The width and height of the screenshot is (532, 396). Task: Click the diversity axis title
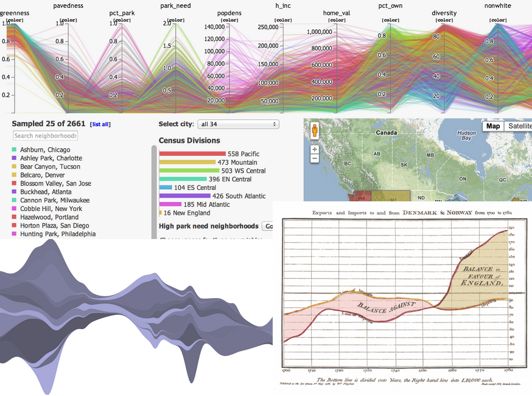pyautogui.click(x=444, y=13)
